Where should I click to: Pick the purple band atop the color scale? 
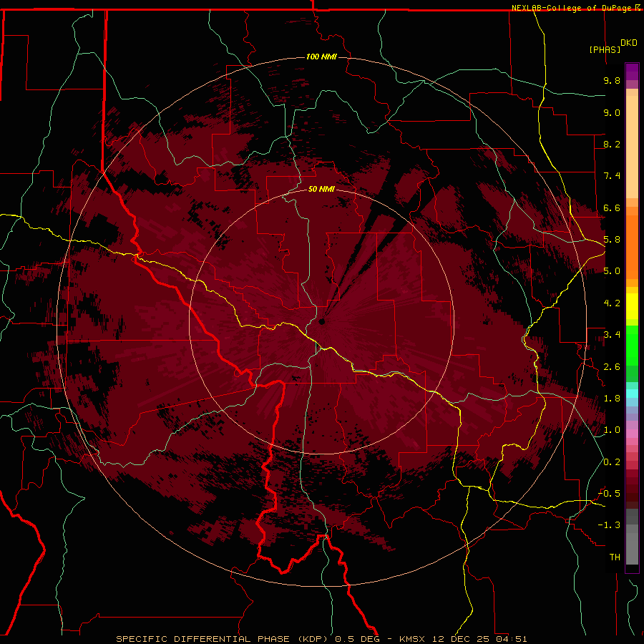632,72
